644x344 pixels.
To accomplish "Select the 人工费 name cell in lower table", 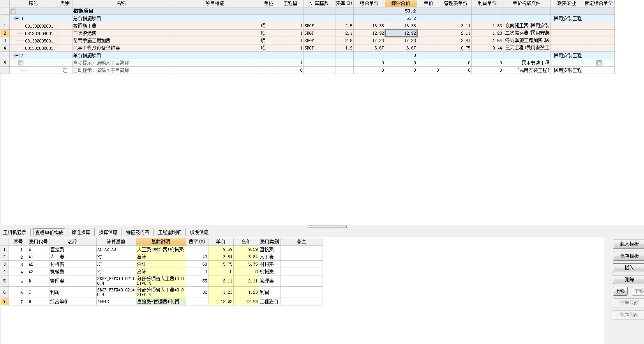I will coord(72,257).
